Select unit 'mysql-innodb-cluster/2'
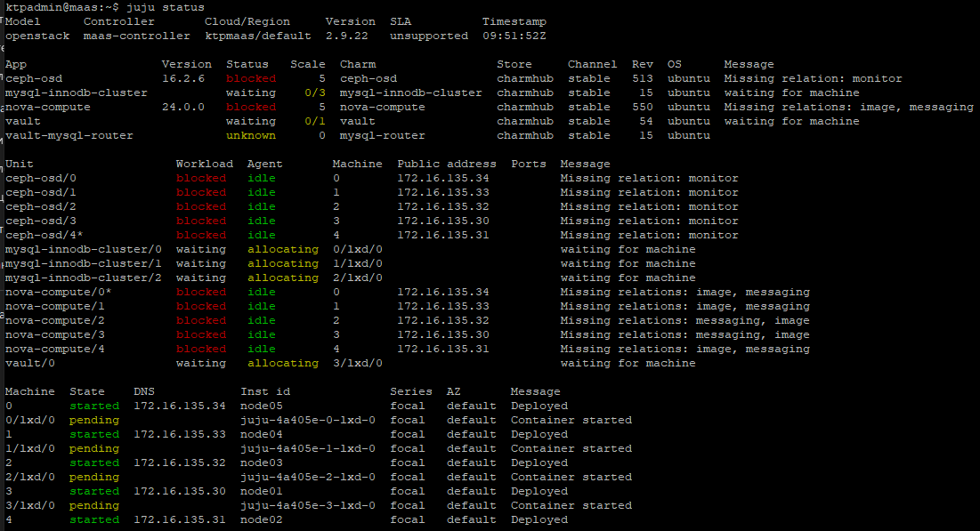This screenshot has height=531, width=980. (84, 278)
